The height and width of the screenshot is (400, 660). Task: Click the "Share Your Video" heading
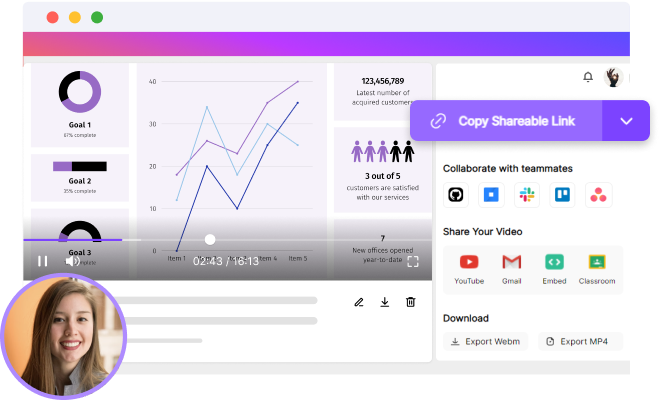(x=482, y=232)
